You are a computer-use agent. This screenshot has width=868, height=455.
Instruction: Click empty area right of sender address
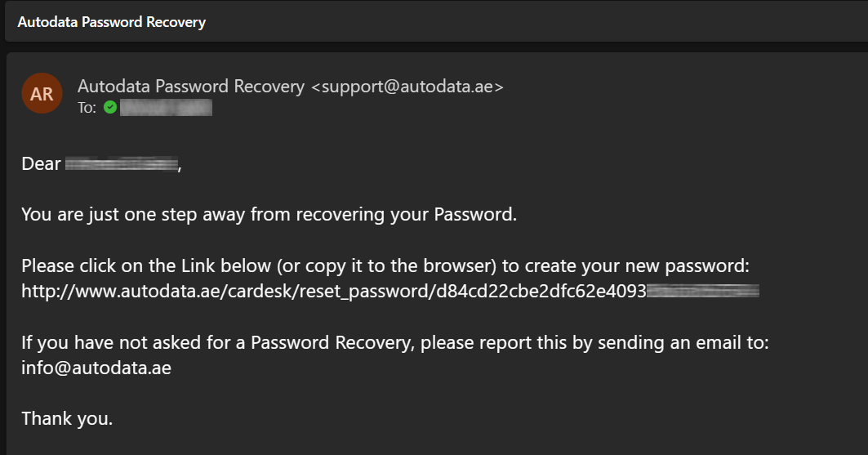pos(681,87)
